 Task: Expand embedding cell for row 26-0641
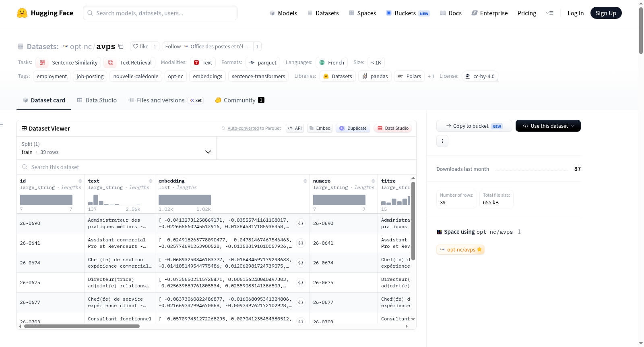(x=301, y=243)
